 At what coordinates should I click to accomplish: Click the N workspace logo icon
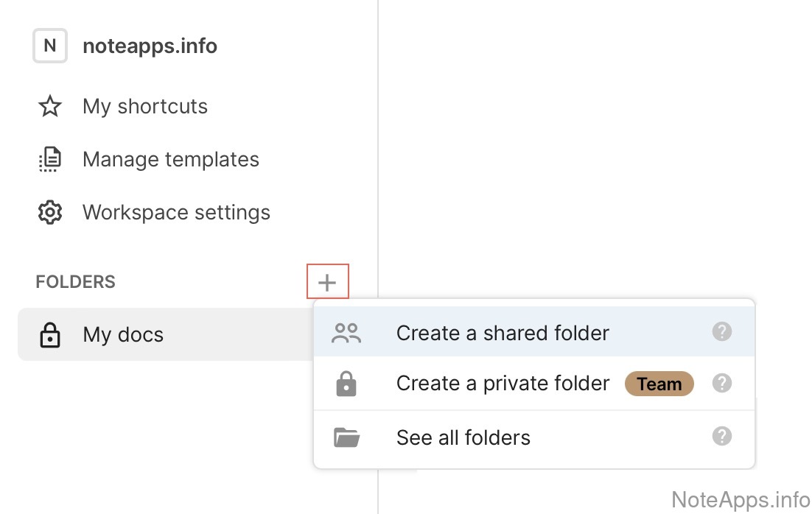click(50, 46)
